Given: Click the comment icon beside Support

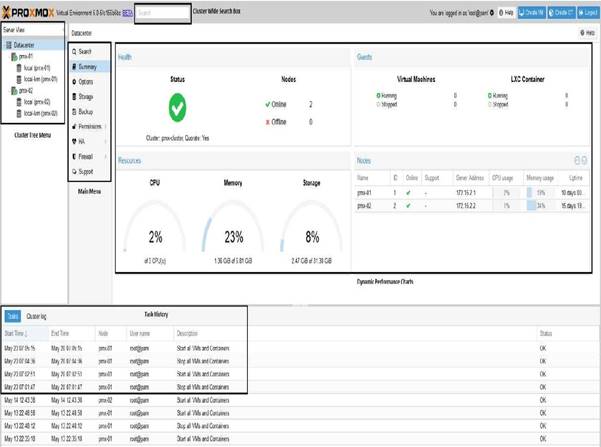Looking at the screenshot, I should [x=74, y=171].
